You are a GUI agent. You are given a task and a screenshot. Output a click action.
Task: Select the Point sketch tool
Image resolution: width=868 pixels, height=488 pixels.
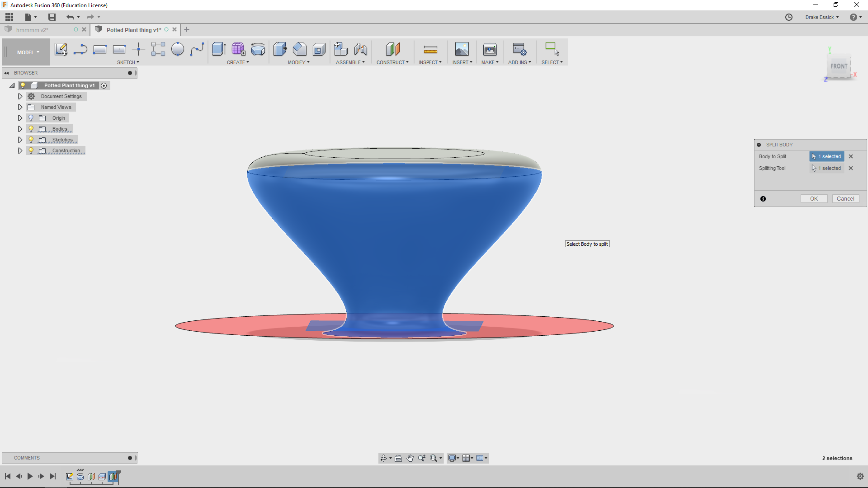coord(138,49)
